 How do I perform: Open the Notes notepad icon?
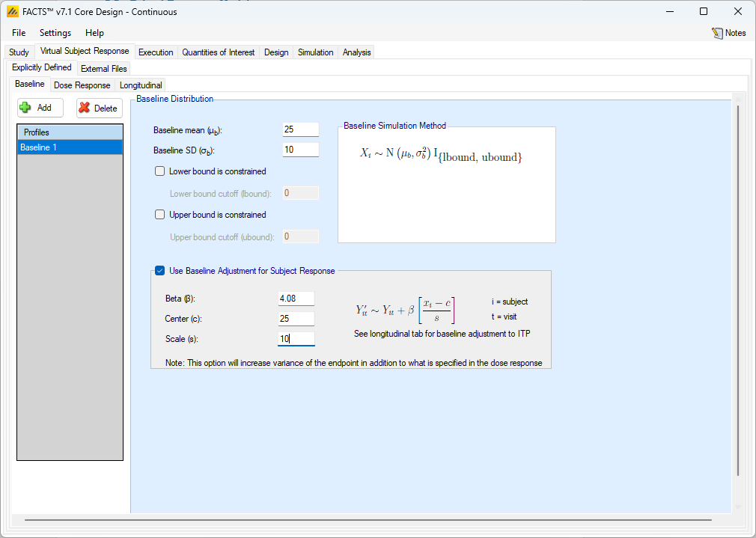click(717, 33)
